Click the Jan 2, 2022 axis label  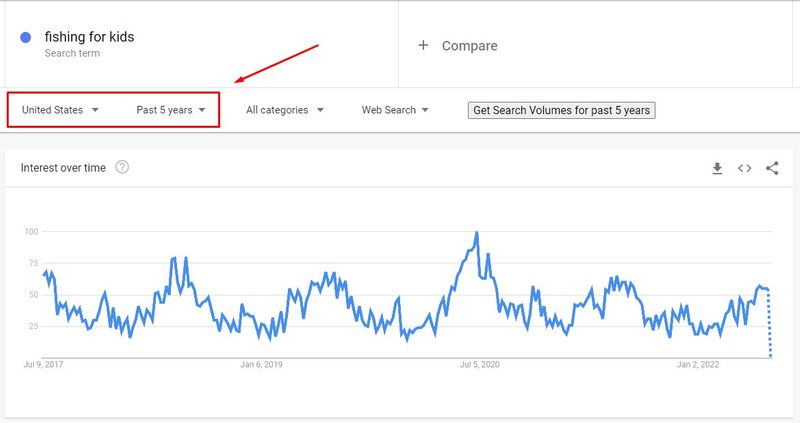pyautogui.click(x=697, y=364)
